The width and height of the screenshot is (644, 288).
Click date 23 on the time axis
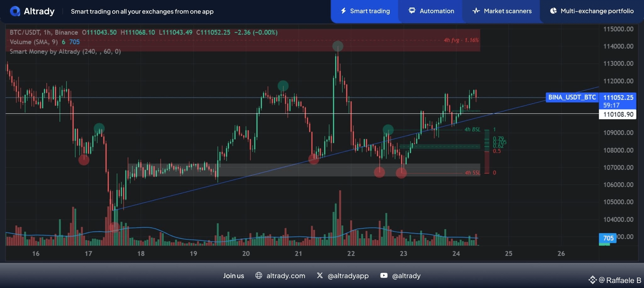tap(403, 254)
